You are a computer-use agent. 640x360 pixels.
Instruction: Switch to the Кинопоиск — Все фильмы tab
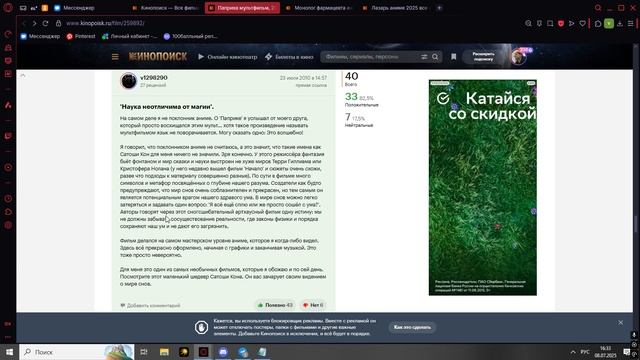point(166,8)
